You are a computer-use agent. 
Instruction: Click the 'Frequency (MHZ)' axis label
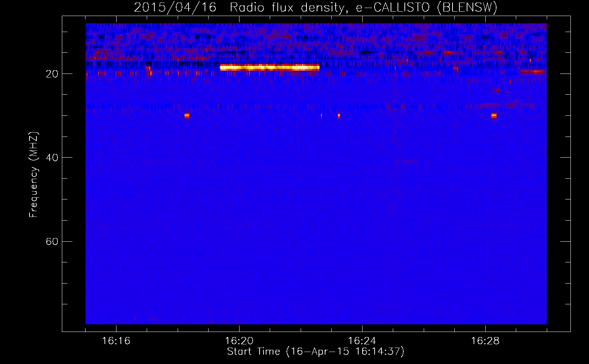tap(33, 175)
